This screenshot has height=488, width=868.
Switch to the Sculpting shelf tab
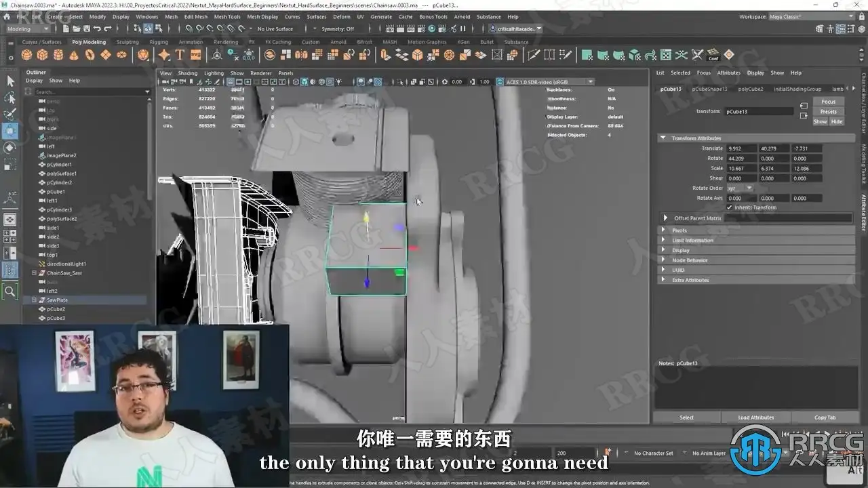[x=127, y=42]
